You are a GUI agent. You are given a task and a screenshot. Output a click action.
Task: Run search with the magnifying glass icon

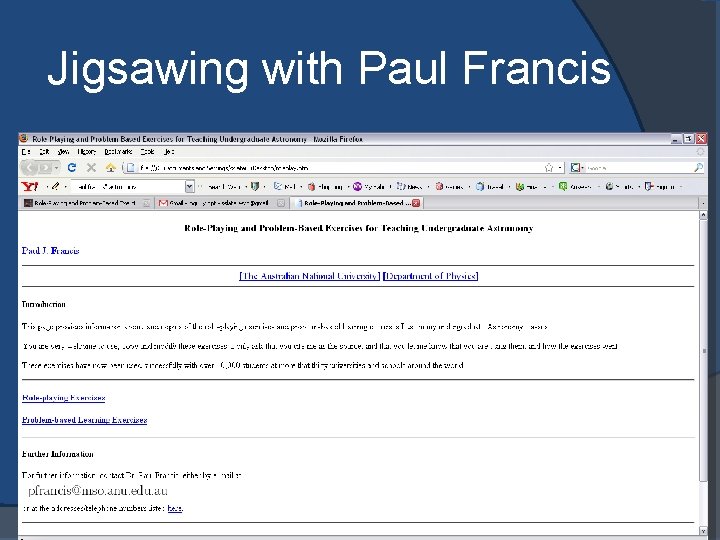coord(698,168)
